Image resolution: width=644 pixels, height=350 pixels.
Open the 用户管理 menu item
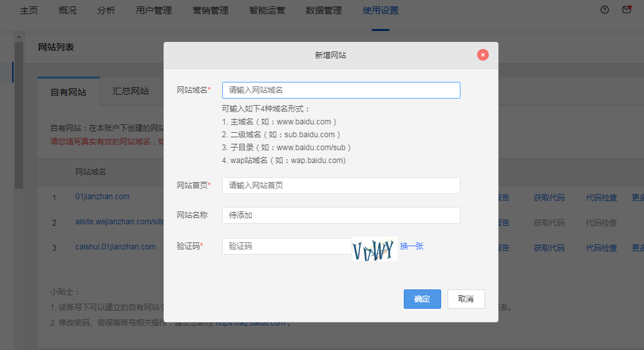[153, 10]
